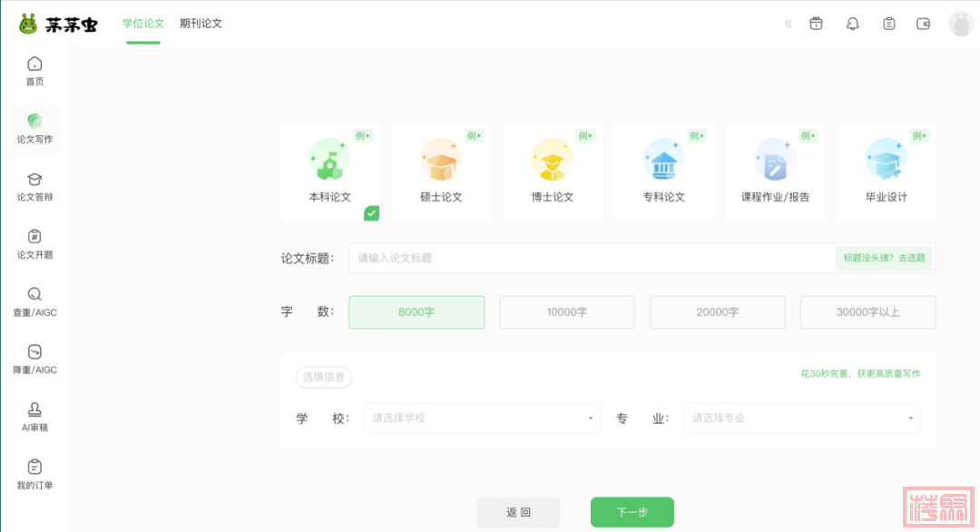
Task: Collapse panel with double chevron icon
Action: [x=788, y=24]
